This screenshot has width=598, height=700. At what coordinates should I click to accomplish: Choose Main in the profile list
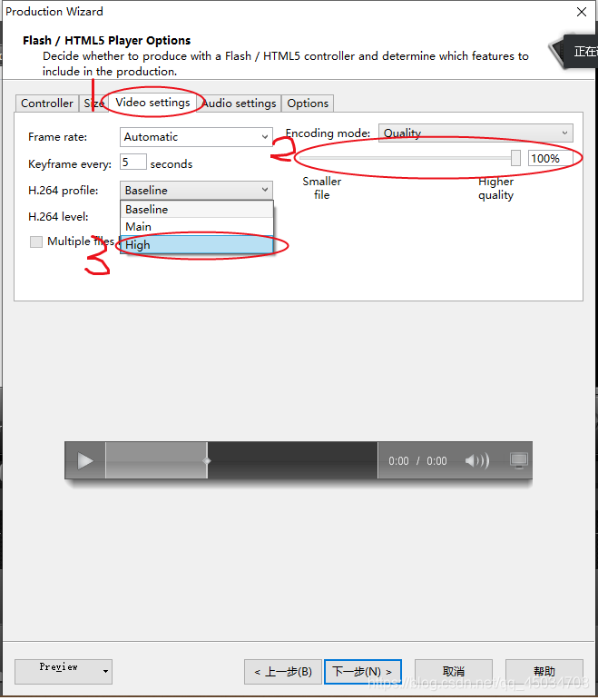[196, 227]
